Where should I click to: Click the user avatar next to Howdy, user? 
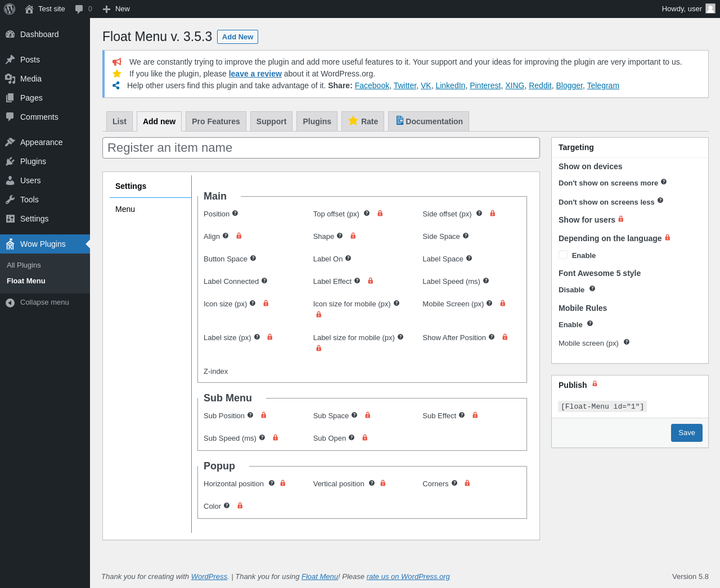click(x=710, y=8)
